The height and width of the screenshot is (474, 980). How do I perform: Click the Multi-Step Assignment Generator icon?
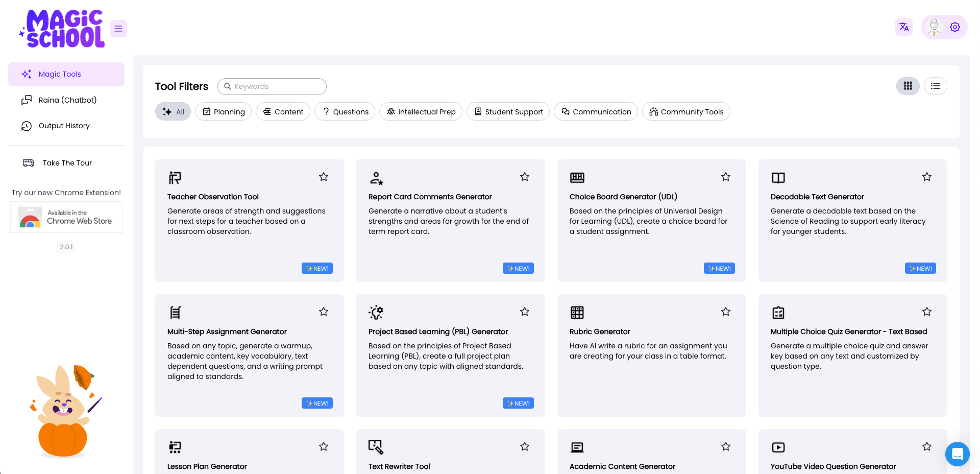click(x=175, y=313)
